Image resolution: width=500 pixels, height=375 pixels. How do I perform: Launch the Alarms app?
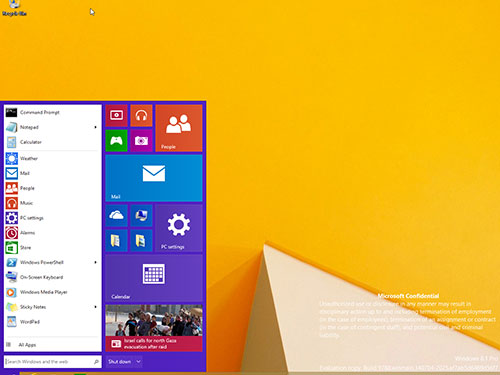point(53,233)
